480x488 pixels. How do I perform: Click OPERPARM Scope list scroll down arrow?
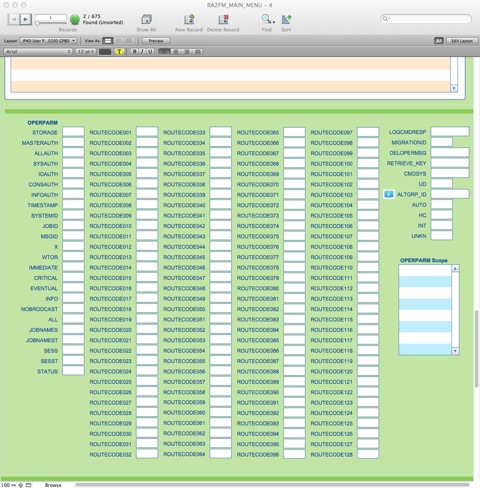click(455, 351)
